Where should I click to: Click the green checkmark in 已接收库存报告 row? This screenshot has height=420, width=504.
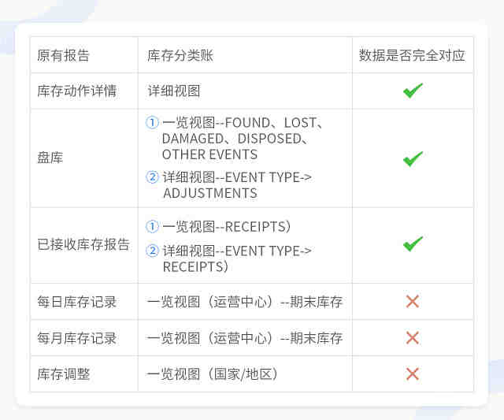[x=413, y=244]
